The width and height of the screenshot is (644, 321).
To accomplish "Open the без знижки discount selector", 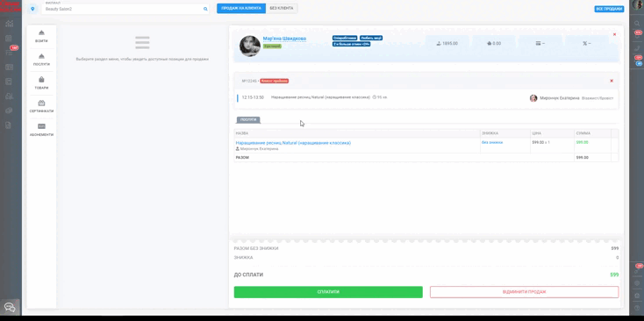I will (492, 142).
